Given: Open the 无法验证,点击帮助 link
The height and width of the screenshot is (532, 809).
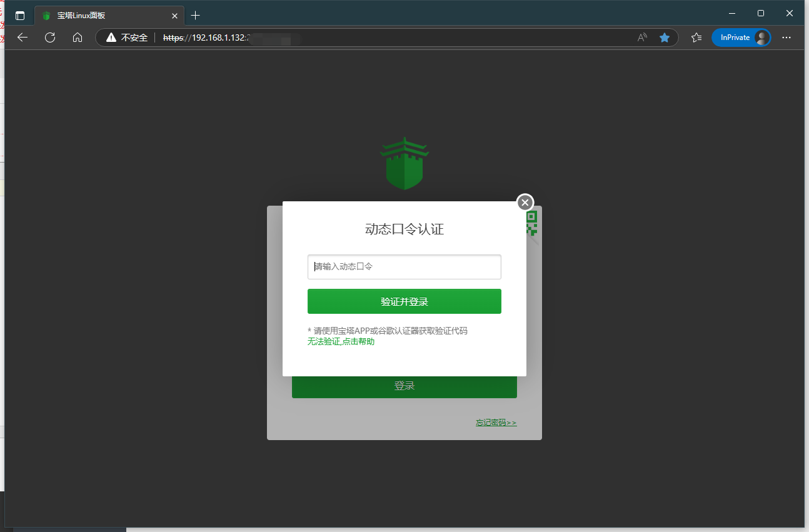Looking at the screenshot, I should point(341,341).
